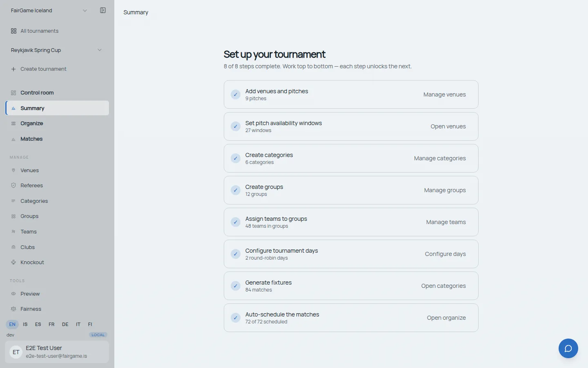Click the Open organize link
The height and width of the screenshot is (368, 588).
click(x=446, y=318)
